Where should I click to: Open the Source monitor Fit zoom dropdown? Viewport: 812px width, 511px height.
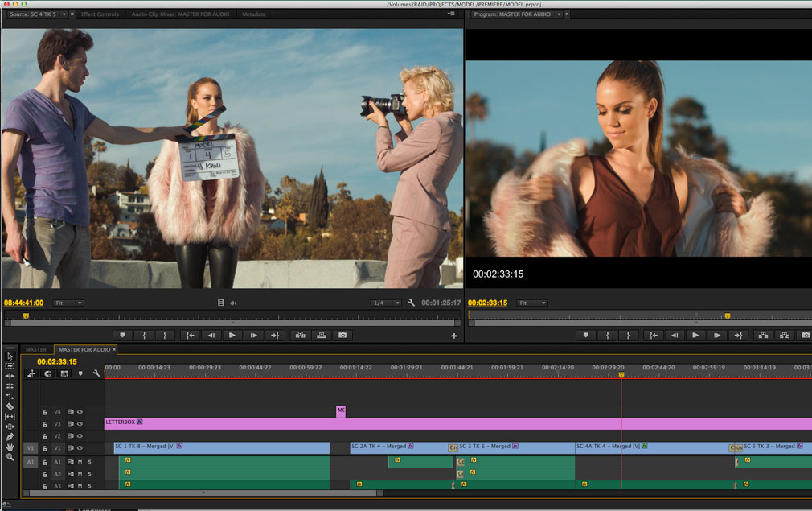point(68,303)
